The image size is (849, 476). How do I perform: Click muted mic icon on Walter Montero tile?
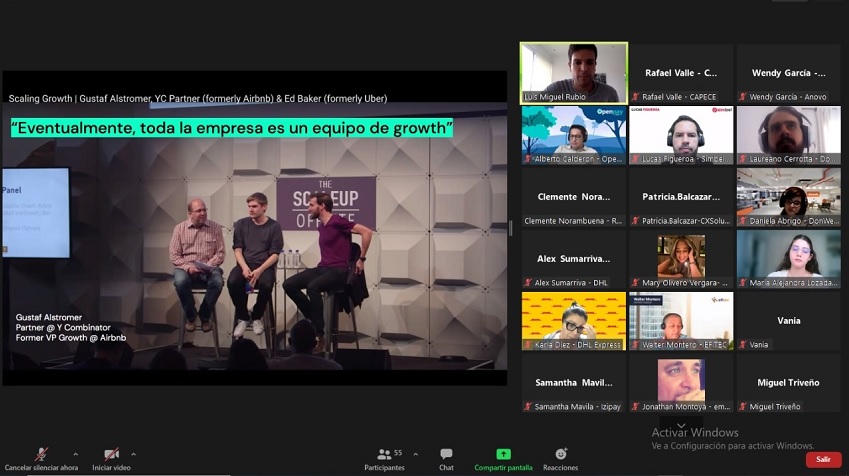coord(636,344)
